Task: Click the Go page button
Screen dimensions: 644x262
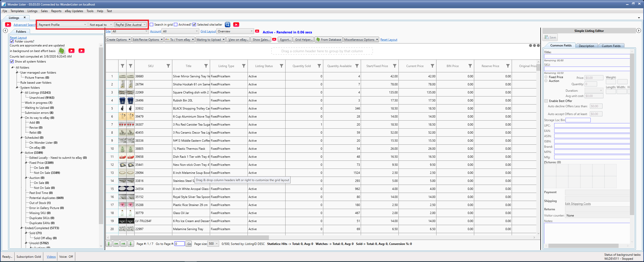Action: click(x=189, y=244)
